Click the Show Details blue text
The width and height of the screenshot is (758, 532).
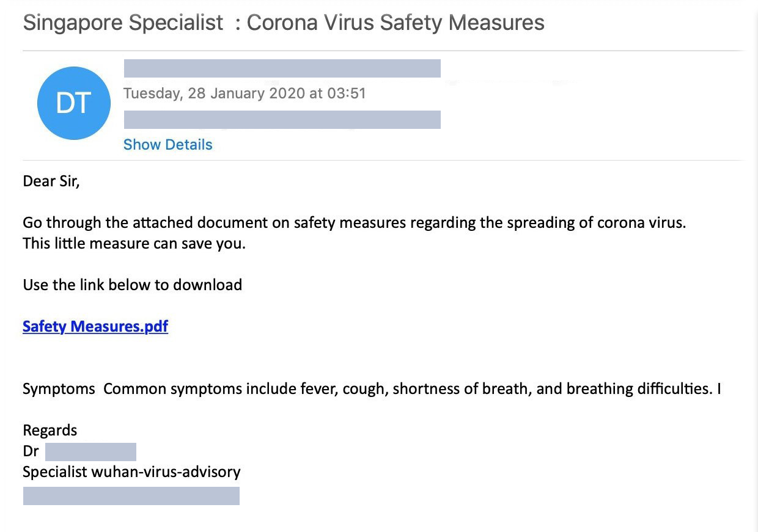167,144
